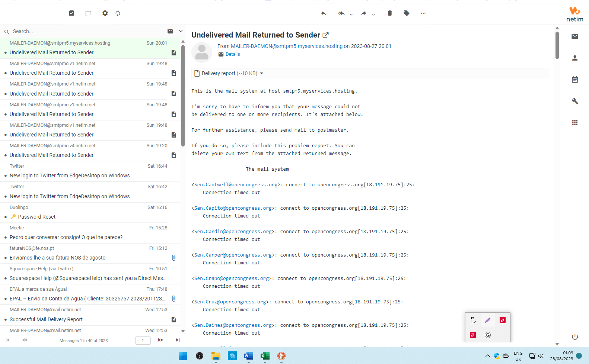Image resolution: width=589 pixels, height=364 pixels.
Task: Open the Meetic message from Pedro
Action: (x=90, y=233)
